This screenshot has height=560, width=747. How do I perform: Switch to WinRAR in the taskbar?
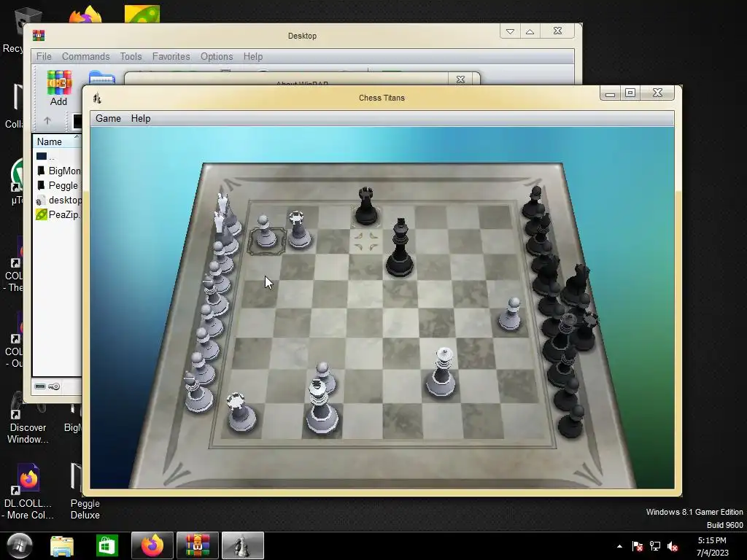197,545
